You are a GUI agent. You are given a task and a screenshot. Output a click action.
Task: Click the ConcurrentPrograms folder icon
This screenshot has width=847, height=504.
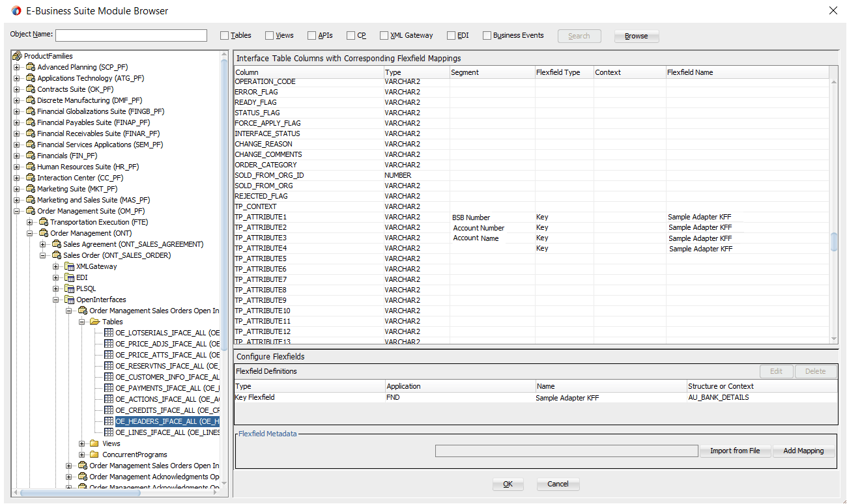point(95,455)
